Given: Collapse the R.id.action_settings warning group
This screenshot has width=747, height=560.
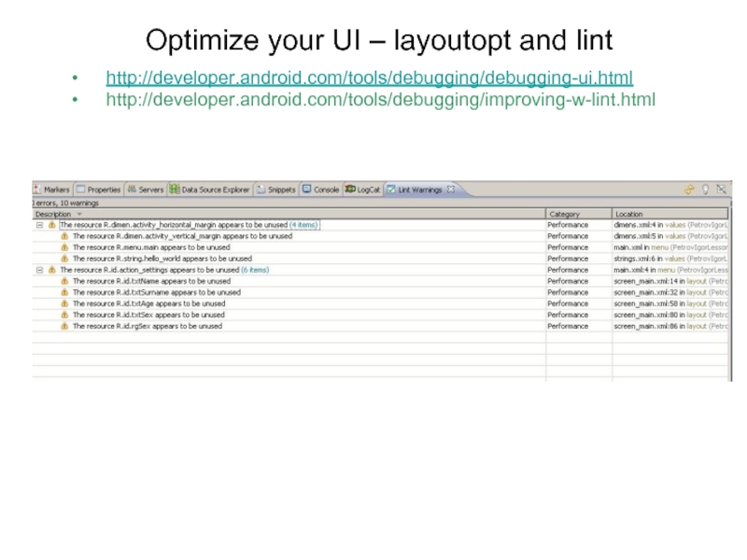Looking at the screenshot, I should click(38, 270).
